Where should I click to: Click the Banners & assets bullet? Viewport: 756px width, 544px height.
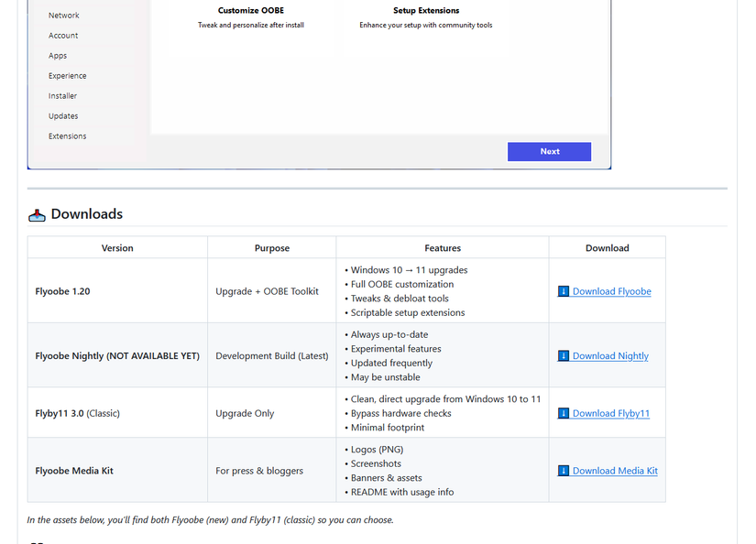383,478
